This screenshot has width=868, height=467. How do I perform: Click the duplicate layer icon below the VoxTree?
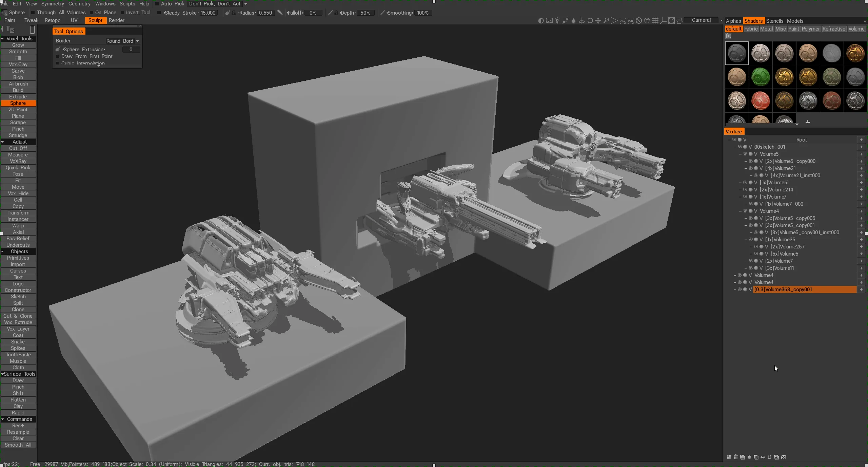tap(743, 457)
